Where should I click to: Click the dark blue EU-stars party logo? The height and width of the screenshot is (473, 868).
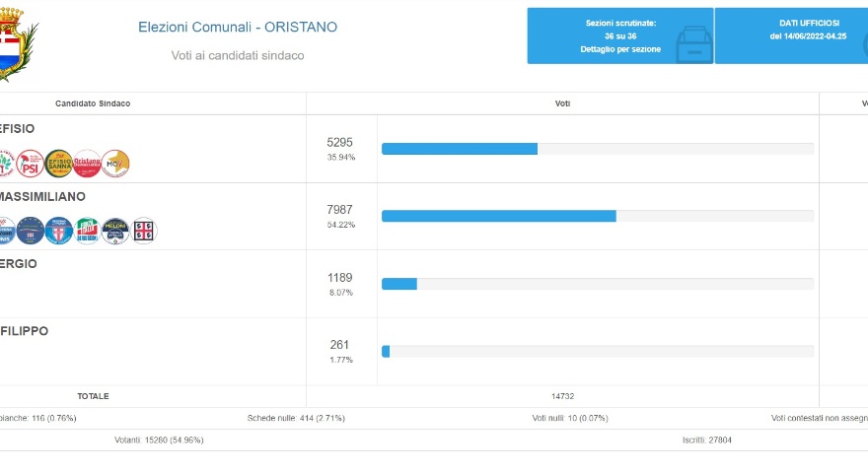coord(31,231)
